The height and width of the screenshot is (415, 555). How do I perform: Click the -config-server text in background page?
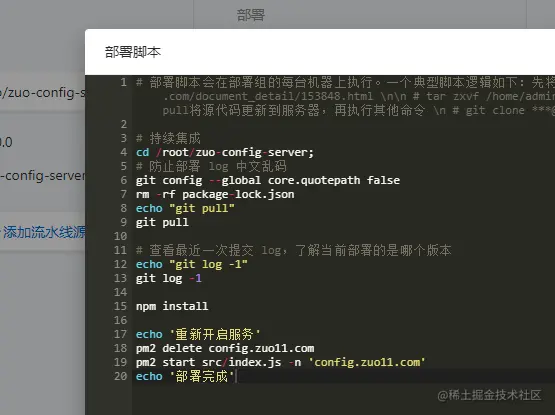pos(42,176)
